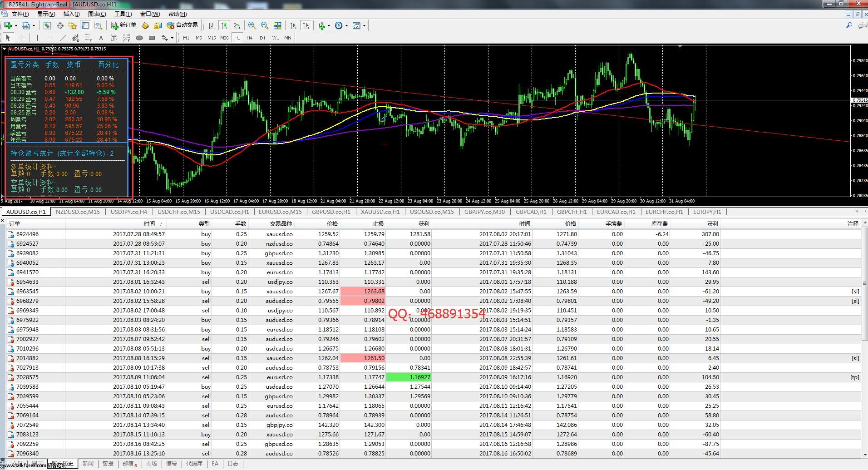This screenshot has height=470, width=868.
Task: Open the 插入(I) menu
Action: point(71,14)
